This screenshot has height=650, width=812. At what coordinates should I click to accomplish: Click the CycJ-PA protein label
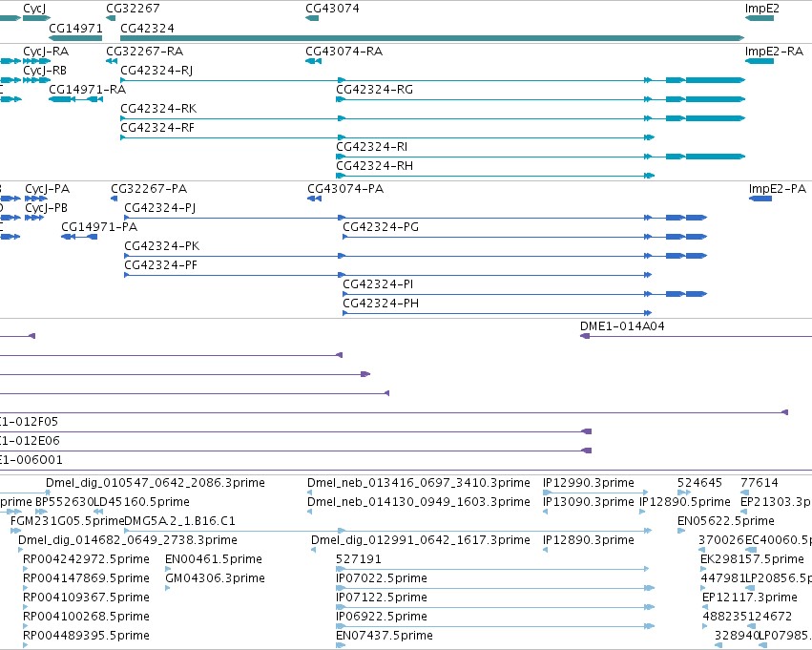click(x=47, y=189)
